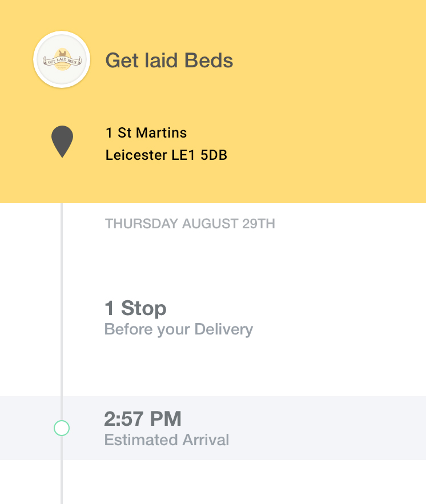Click the word "Delivery" in the stops subtitle

[x=224, y=329]
